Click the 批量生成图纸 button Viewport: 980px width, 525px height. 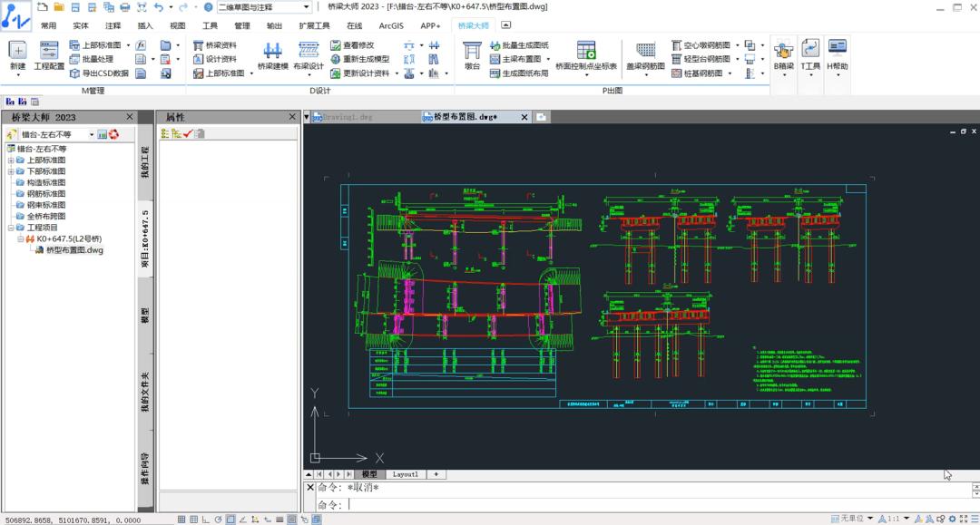point(518,44)
